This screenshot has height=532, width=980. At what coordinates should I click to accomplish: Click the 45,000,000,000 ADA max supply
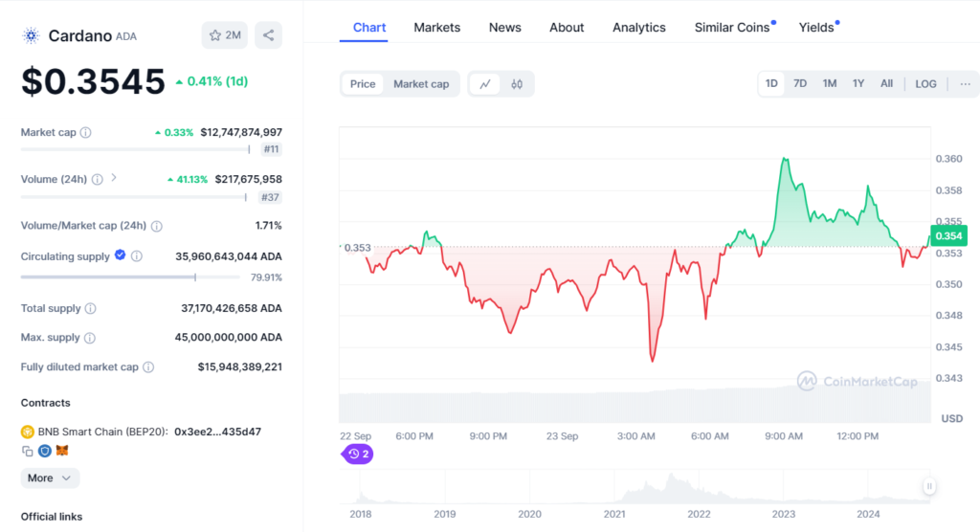click(x=229, y=338)
